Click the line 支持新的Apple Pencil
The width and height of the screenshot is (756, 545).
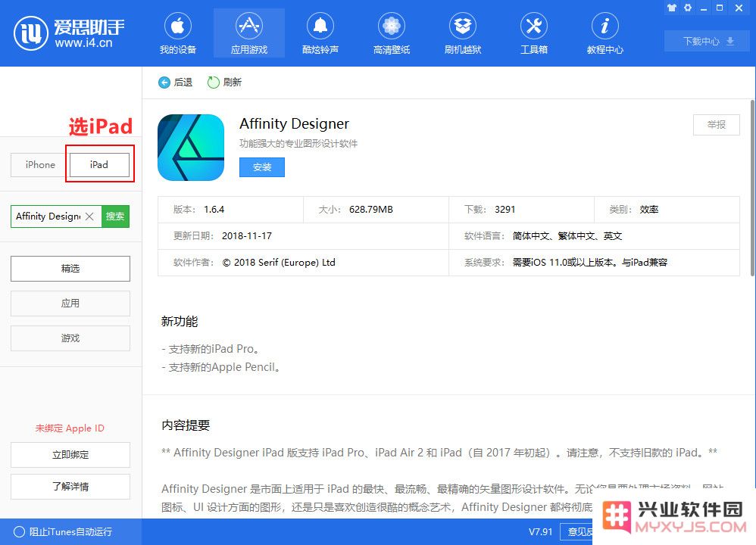pos(221,367)
